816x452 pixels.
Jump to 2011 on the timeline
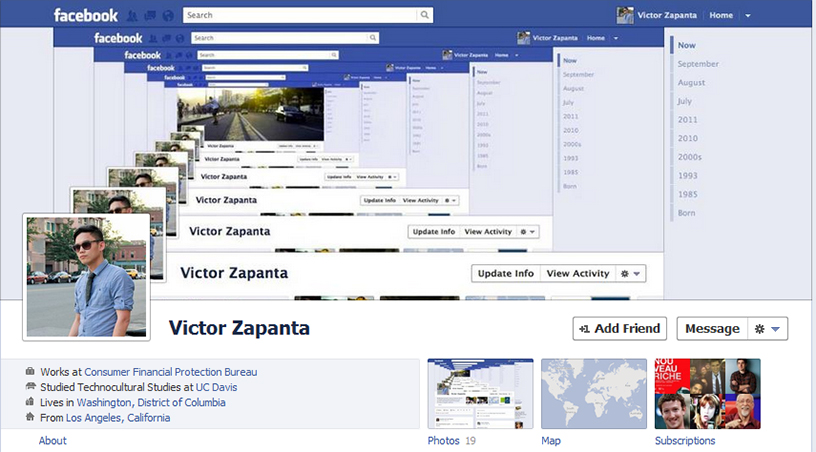[687, 120]
